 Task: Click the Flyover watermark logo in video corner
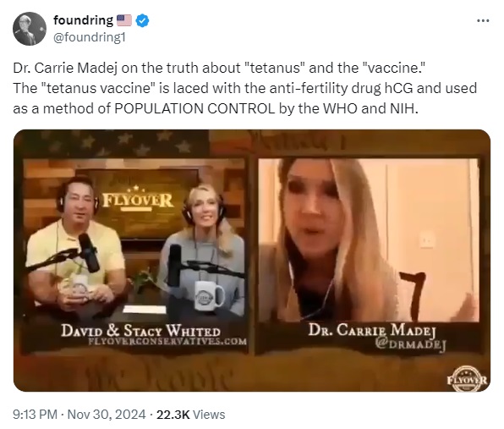tap(467, 379)
